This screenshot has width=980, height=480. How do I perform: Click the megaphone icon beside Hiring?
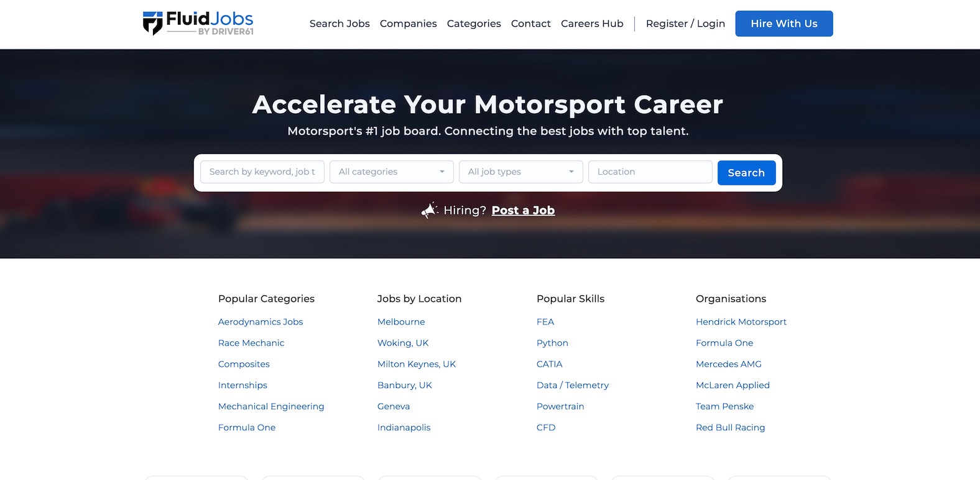430,210
